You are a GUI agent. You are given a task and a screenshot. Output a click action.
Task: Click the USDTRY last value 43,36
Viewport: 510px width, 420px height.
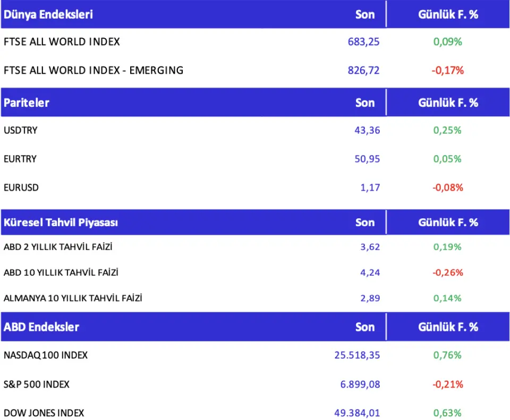[x=367, y=130]
